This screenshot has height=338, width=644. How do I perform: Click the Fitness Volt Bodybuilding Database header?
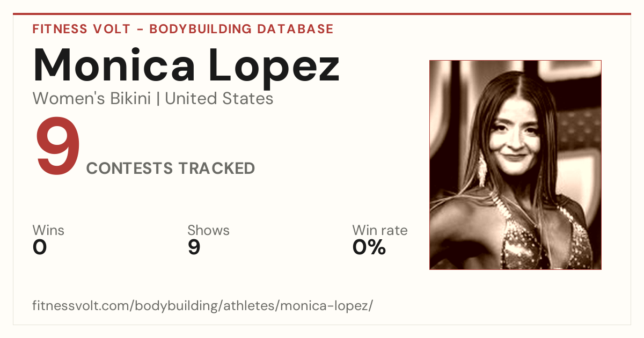[183, 29]
